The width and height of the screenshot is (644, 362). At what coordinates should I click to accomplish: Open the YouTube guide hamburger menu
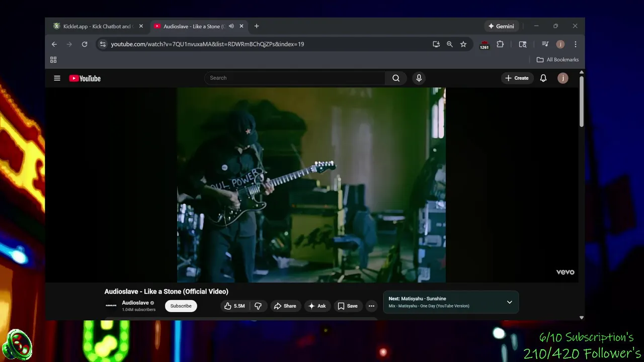coord(57,78)
